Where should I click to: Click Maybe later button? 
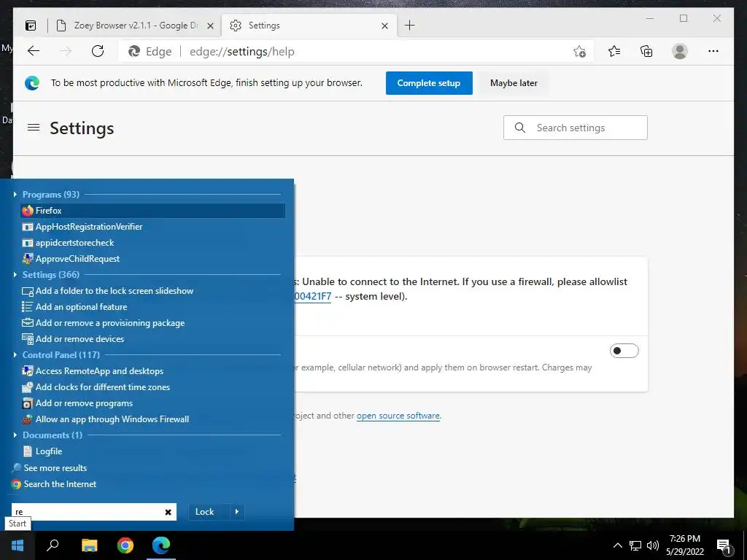click(514, 83)
